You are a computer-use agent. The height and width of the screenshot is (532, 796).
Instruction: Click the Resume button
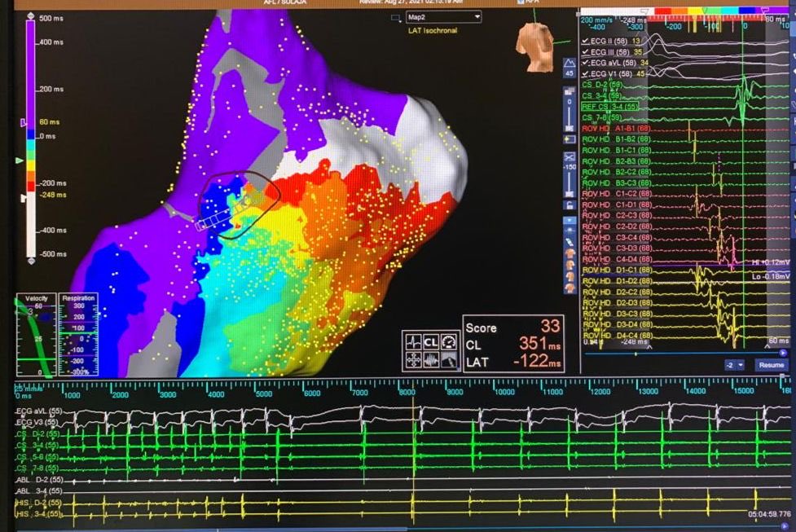point(771,365)
